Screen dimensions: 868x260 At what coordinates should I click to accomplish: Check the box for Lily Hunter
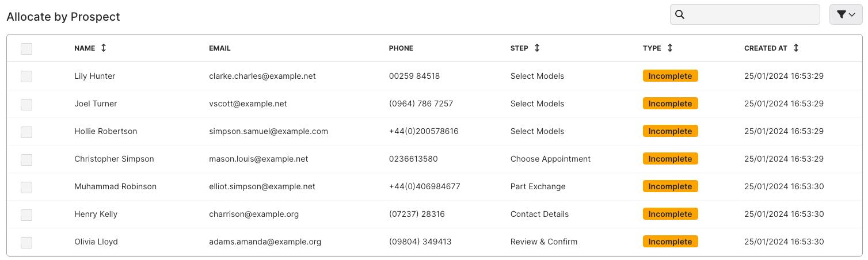pyautogui.click(x=26, y=77)
